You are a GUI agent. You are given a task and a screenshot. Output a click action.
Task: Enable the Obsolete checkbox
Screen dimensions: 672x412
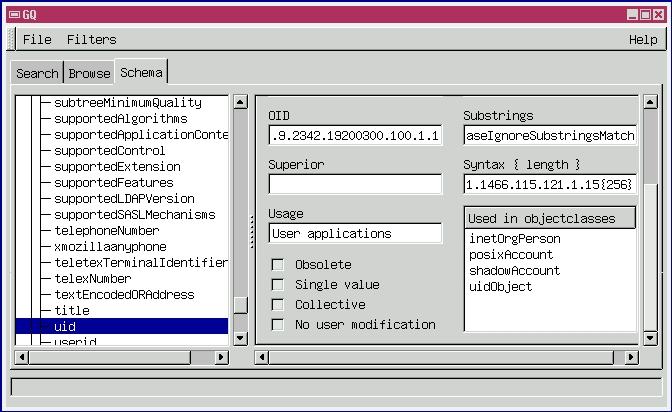[278, 265]
